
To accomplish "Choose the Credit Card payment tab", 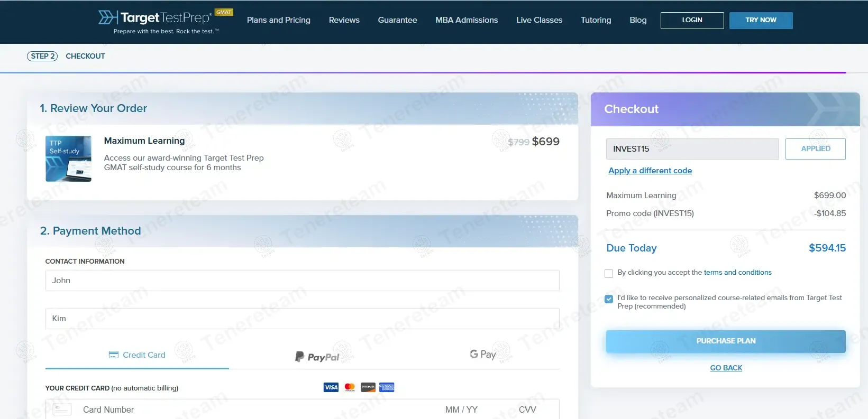I will coord(137,355).
